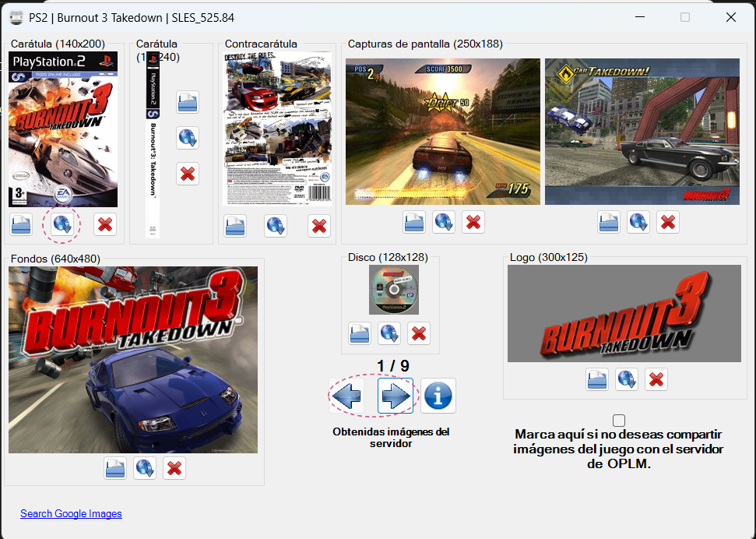
Task: Open a local file for the front cover art
Action: 21,225
